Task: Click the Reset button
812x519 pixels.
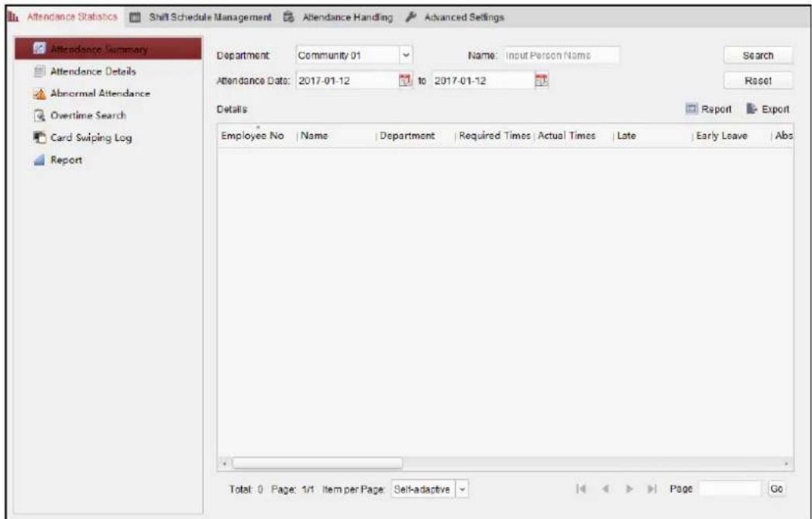Action: 758,81
